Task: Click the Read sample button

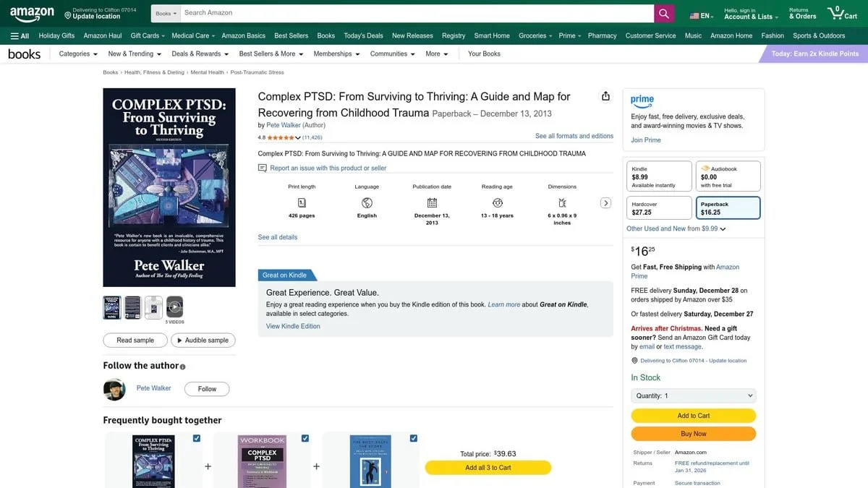Action: [135, 340]
